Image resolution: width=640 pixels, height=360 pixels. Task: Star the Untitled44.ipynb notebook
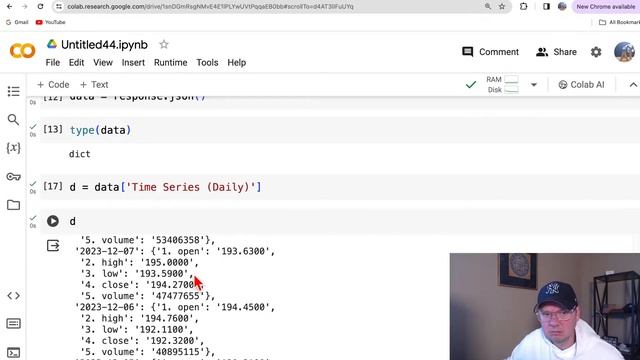[x=164, y=44]
